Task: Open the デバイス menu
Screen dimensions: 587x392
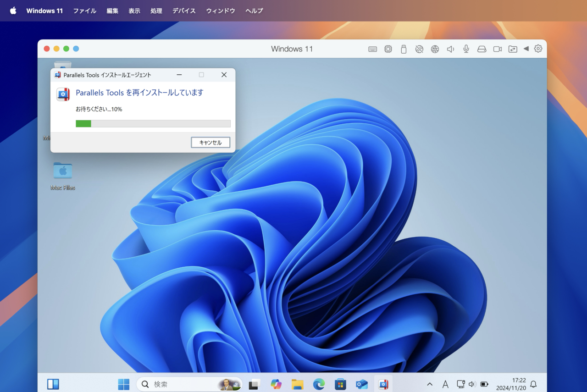Action: [x=184, y=11]
